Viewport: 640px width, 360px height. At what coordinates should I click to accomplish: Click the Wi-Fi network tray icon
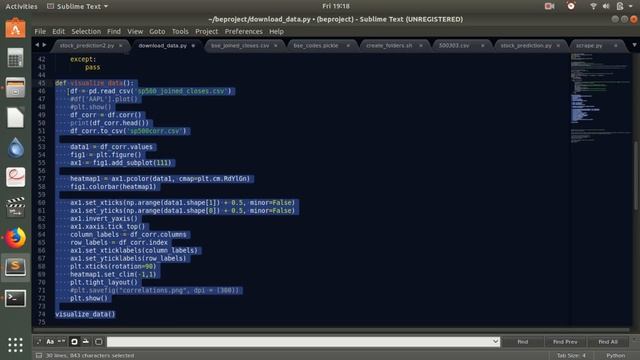point(593,6)
